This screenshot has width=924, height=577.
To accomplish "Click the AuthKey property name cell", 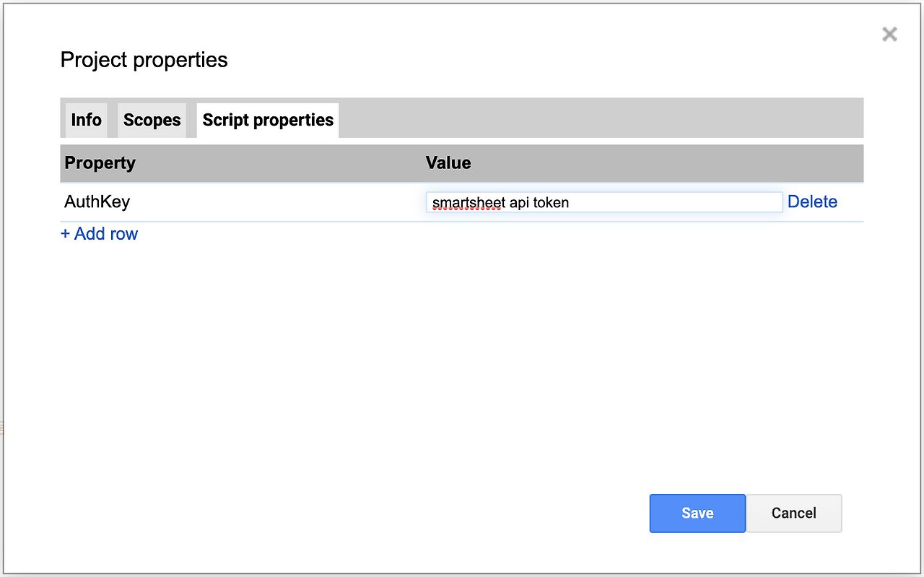I will pyautogui.click(x=97, y=201).
